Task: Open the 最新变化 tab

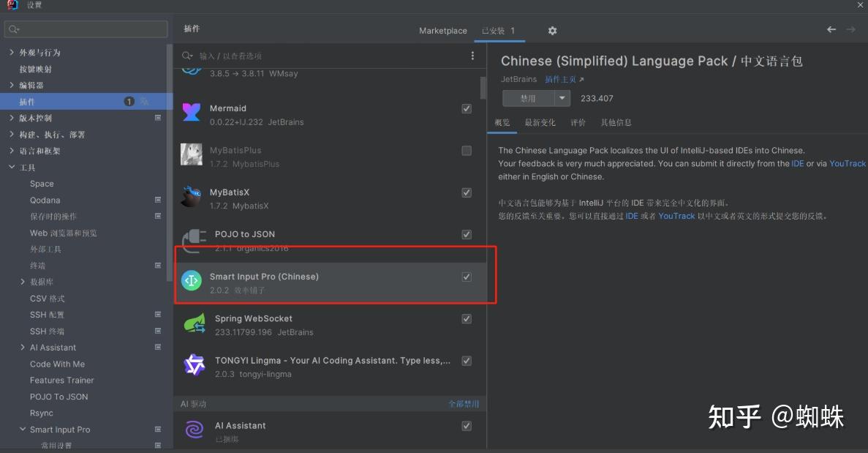Action: (x=540, y=122)
